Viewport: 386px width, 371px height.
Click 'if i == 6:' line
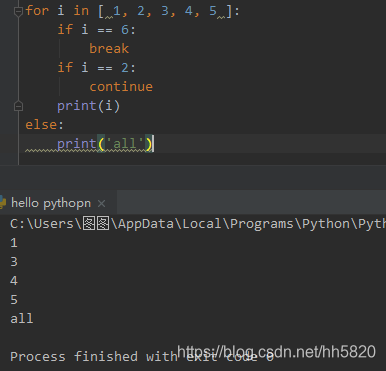pyautogui.click(x=97, y=30)
